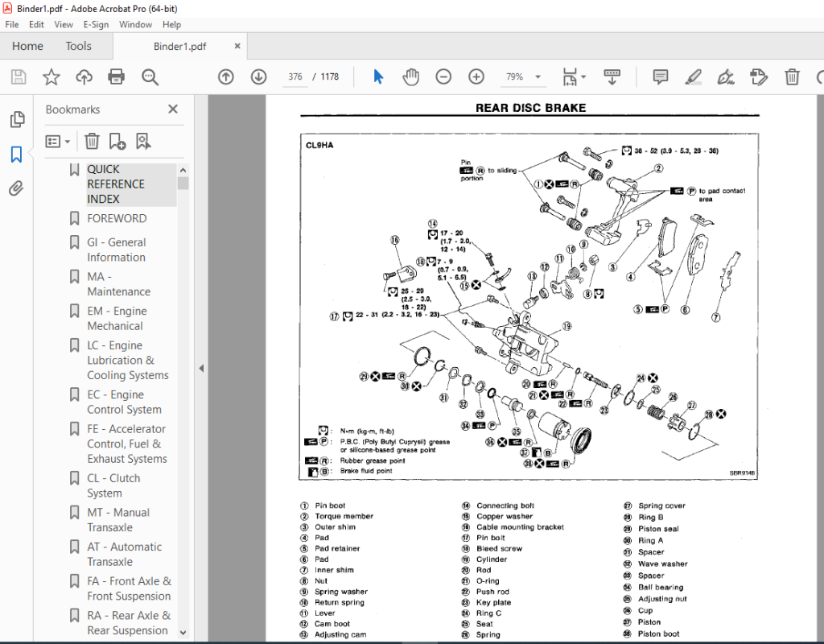Click the Save file icon

[19, 77]
